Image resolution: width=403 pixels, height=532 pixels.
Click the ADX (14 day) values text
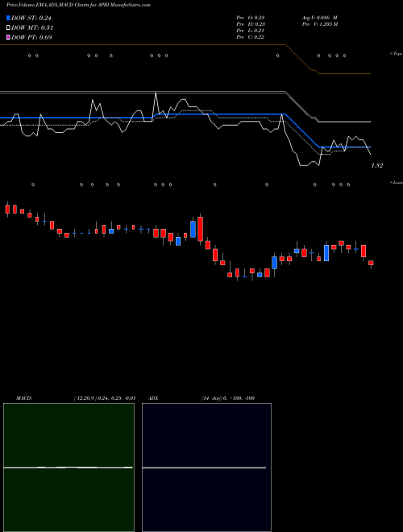click(228, 398)
